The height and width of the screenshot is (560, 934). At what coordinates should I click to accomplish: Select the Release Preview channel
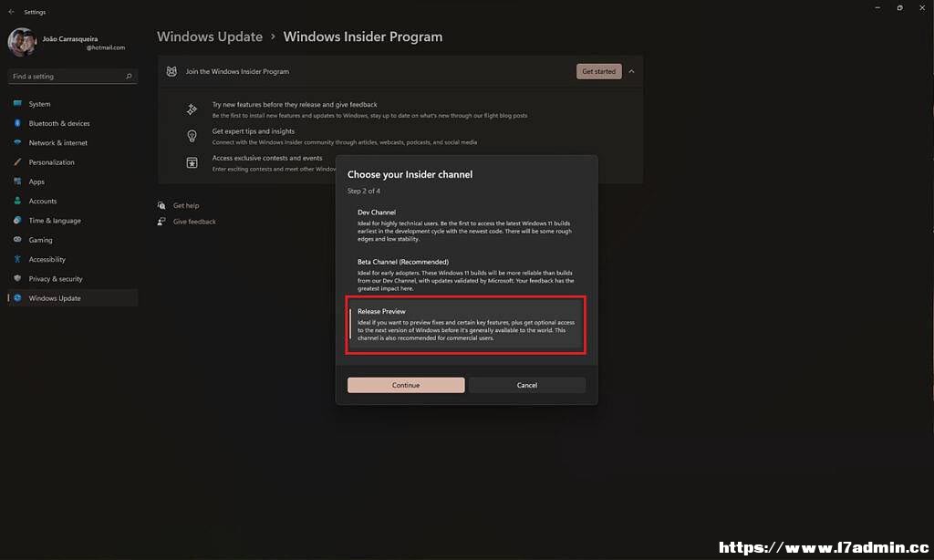(x=466, y=325)
